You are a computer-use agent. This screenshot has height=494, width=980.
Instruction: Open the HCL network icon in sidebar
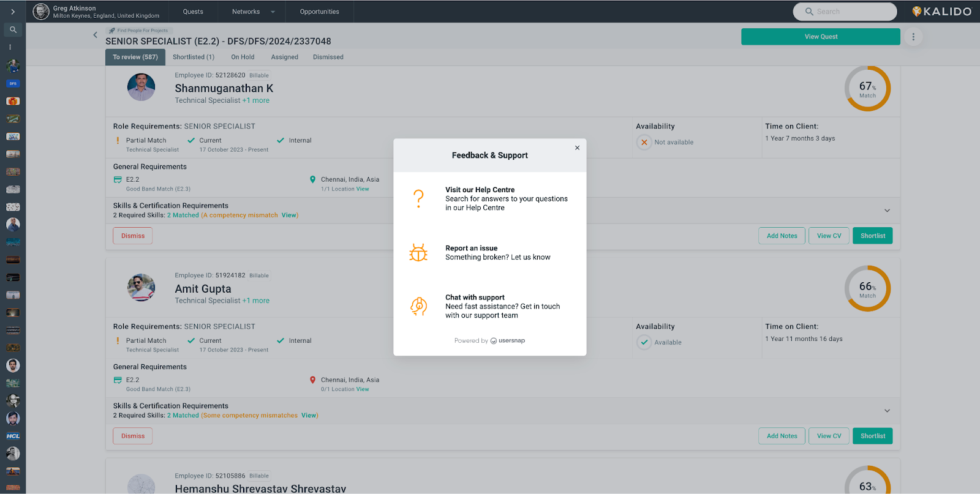click(13, 436)
